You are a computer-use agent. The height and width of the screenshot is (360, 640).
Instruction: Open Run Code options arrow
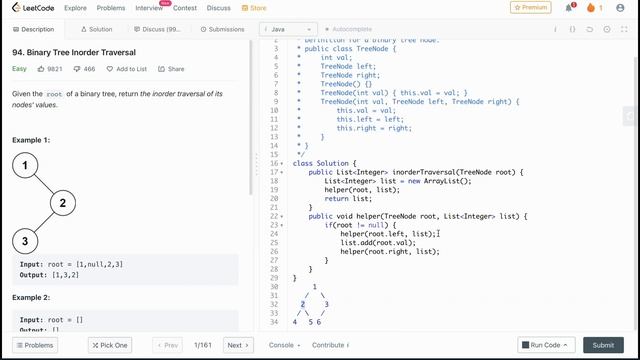(565, 345)
